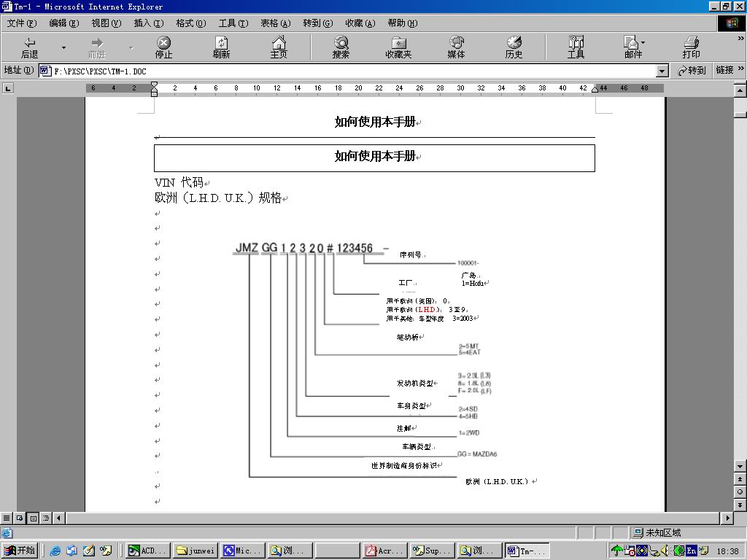The image size is (747, 560).
Task: Open the 插入 menu
Action: click(149, 23)
